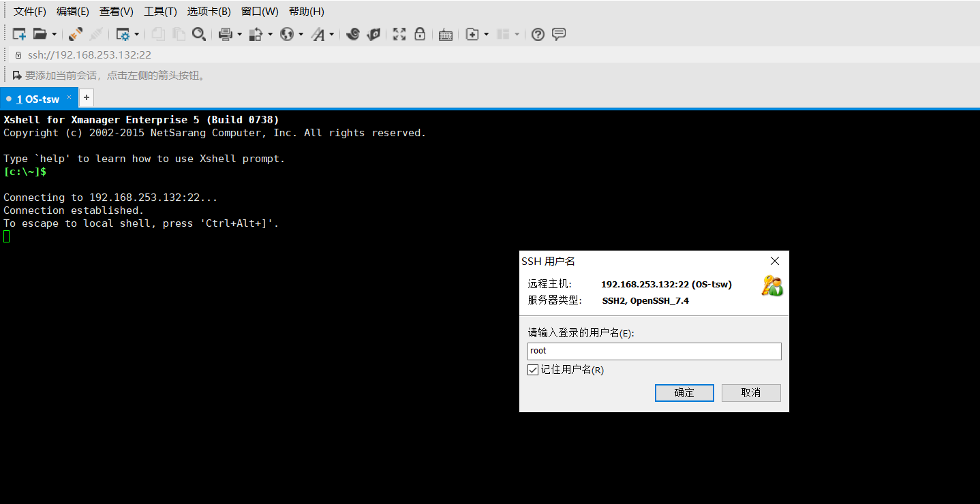Click the Paste toolbar icon

[x=179, y=34]
